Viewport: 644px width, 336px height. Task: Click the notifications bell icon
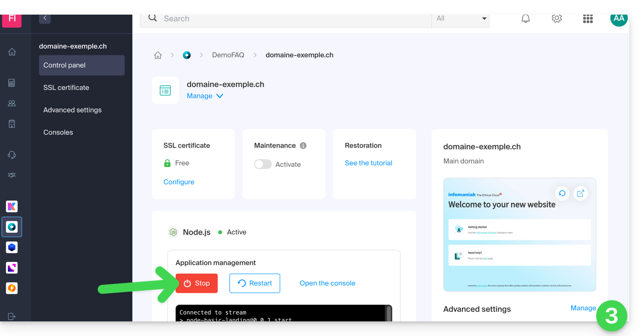click(525, 19)
